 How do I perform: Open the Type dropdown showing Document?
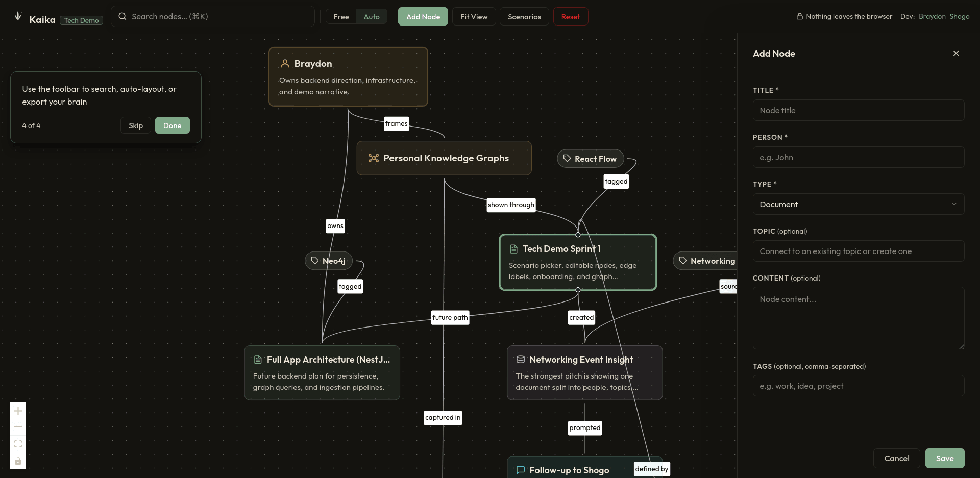859,204
